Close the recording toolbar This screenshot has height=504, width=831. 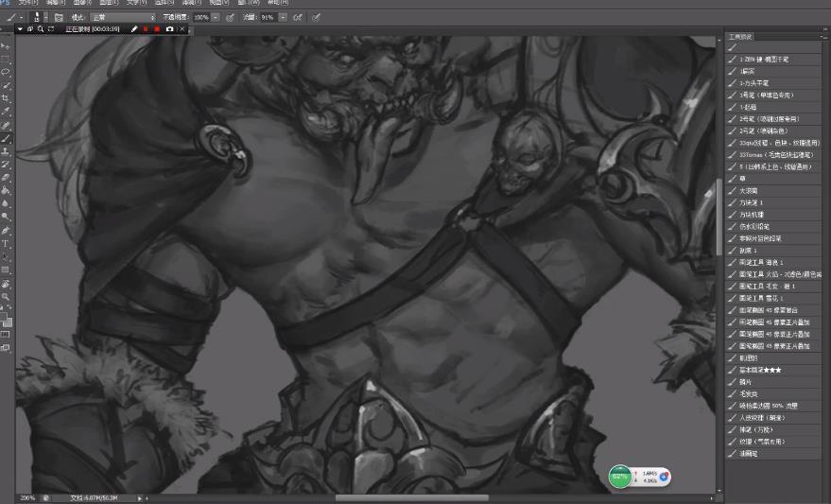click(182, 29)
